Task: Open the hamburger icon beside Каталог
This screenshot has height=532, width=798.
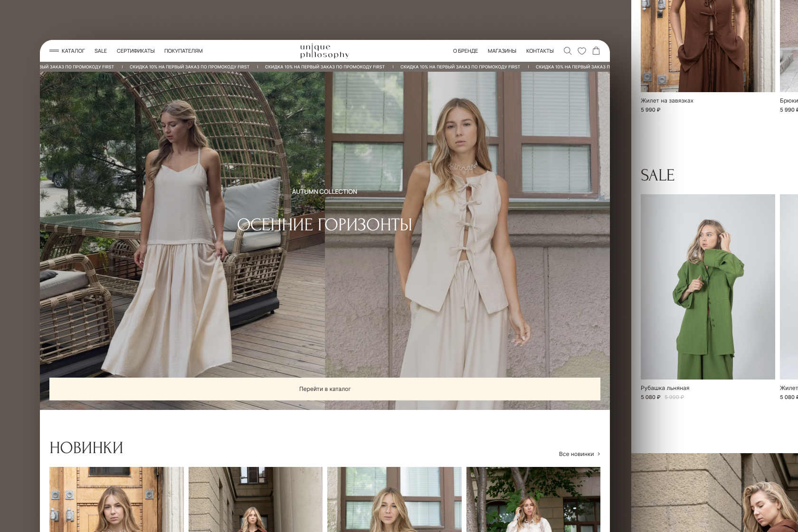Action: [54, 51]
